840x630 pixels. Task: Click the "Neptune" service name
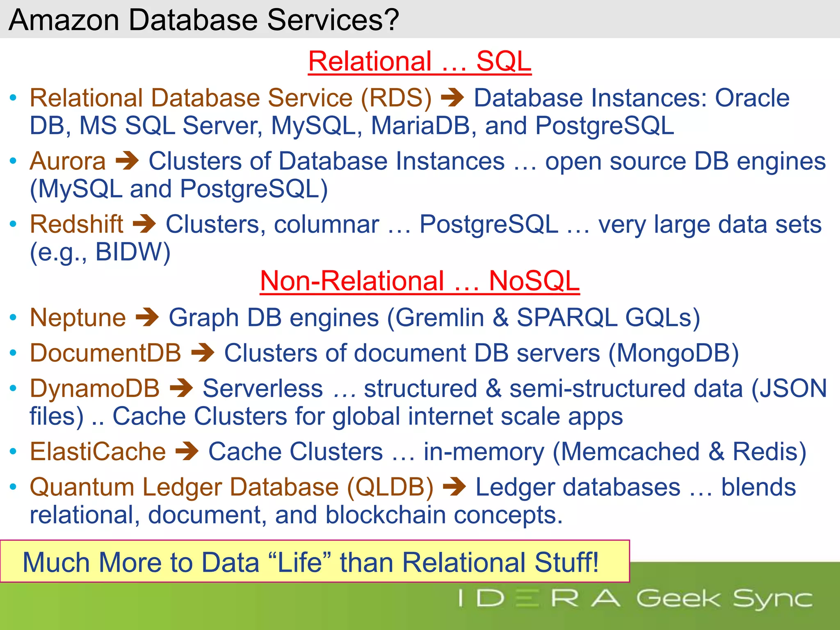(x=78, y=318)
